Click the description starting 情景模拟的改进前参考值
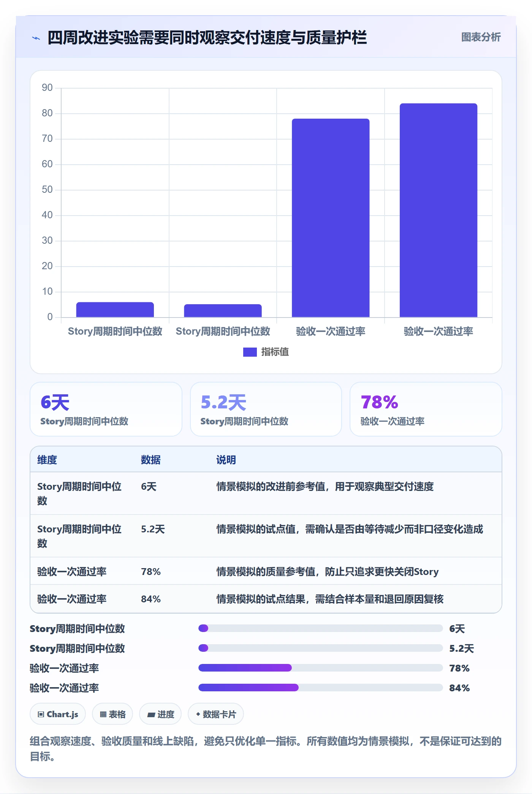The height and width of the screenshot is (794, 532). (325, 486)
